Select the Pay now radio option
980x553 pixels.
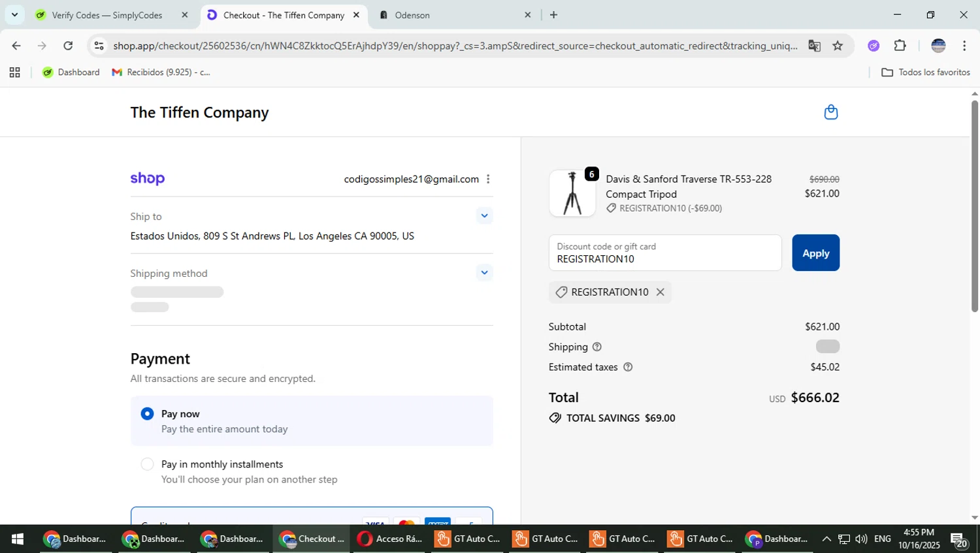point(147,414)
